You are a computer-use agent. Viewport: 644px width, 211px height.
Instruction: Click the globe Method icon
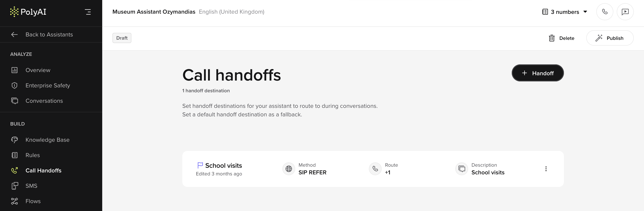(x=289, y=169)
